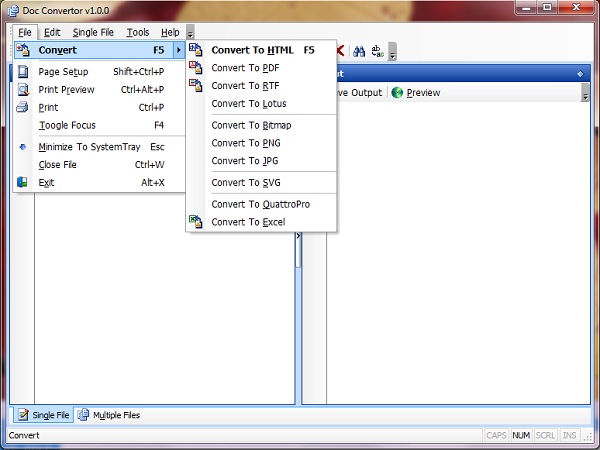Select Convert To Lotus

tap(261, 103)
